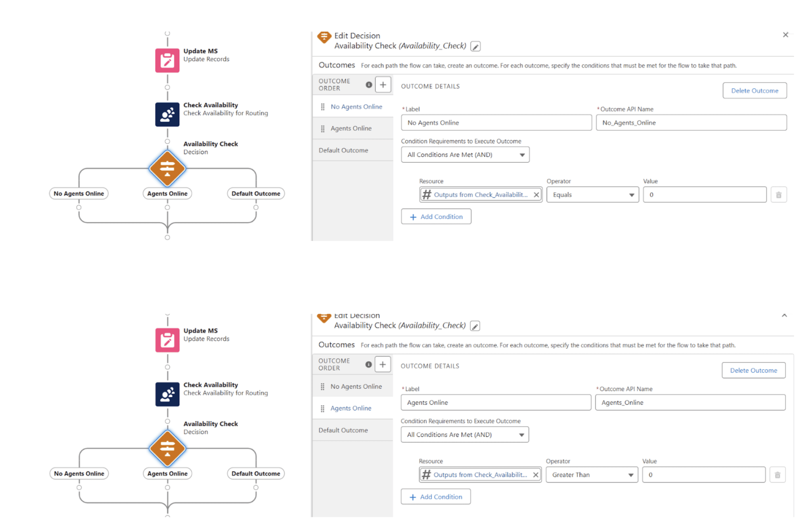Screen dimensions: 812x532
Task: Select the Default Outcome entry
Action: click(343, 150)
